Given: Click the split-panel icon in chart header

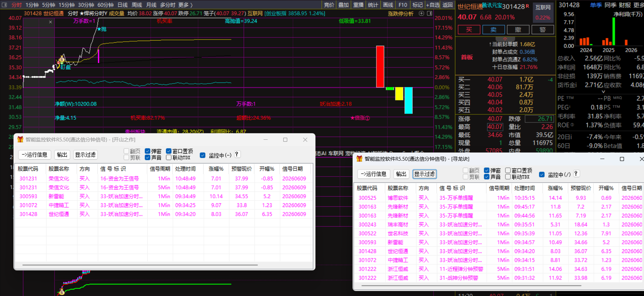Looking at the screenshot, I should 430,14.
